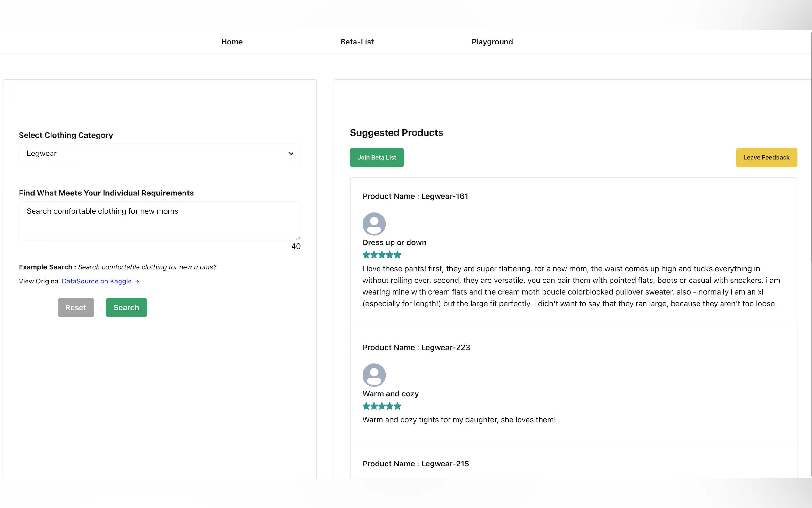Switch to the Playground page
Viewport: 812px width, 508px height.
tap(492, 42)
